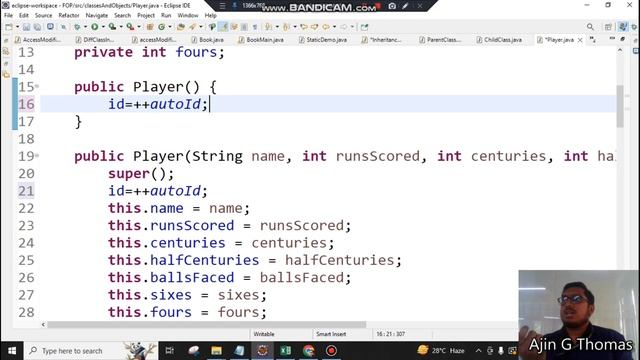This screenshot has height=360, width=640.
Task: Switch to the ParentClass tab
Action: tap(440, 40)
